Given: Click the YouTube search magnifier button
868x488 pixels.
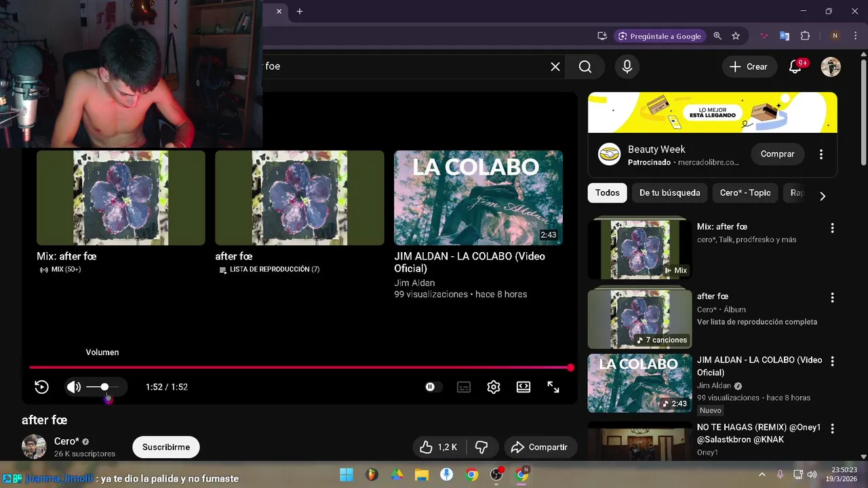Looking at the screenshot, I should coord(585,66).
